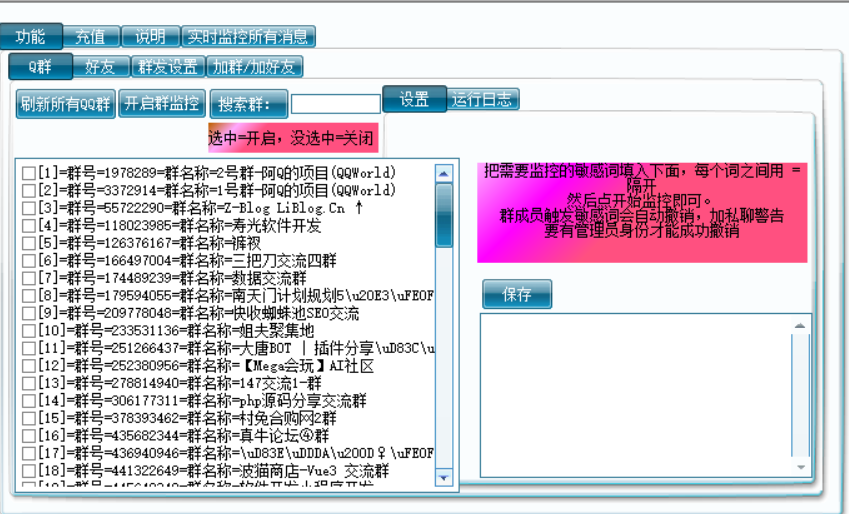
Task: Go to the 加群/加好友 sub-tab
Action: 254,67
